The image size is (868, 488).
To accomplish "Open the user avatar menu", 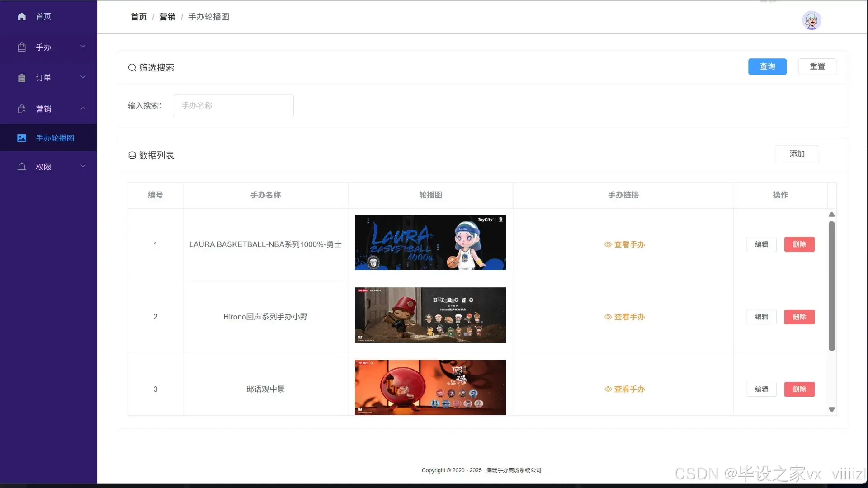I will click(x=811, y=20).
